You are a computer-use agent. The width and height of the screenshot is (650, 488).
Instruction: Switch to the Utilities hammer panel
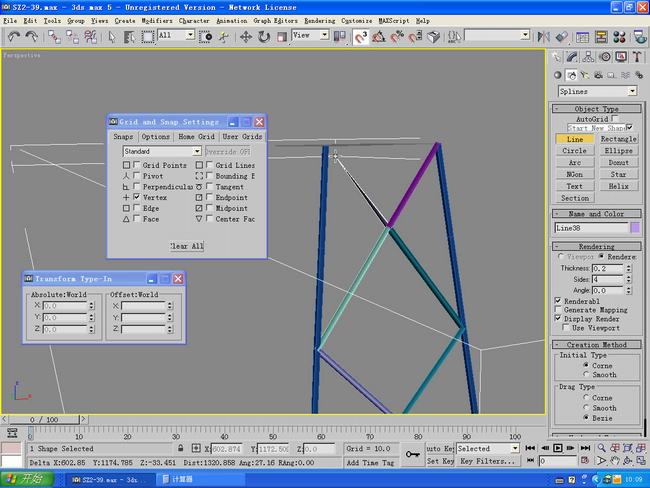pos(638,57)
